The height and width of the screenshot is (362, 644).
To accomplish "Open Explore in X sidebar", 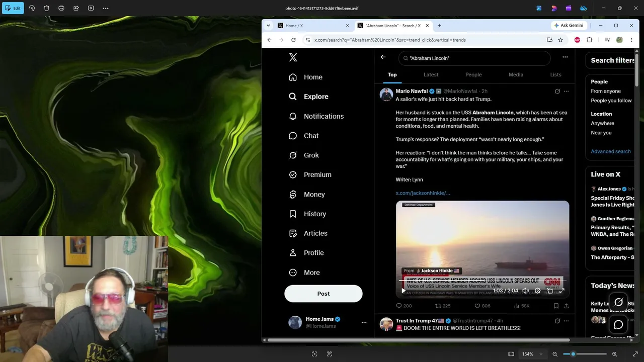I will (308, 97).
